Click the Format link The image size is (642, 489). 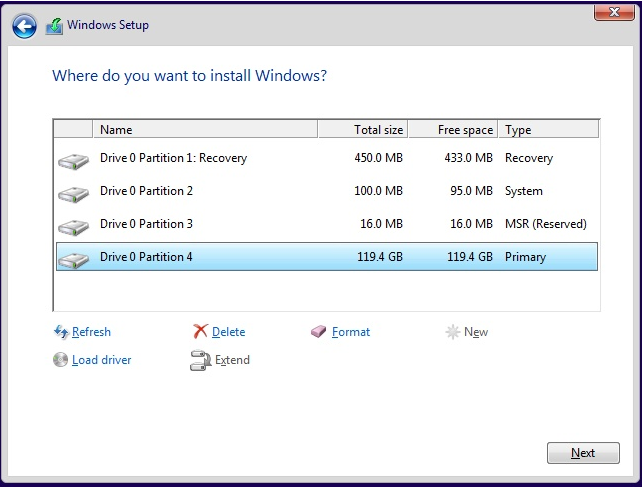tap(351, 332)
